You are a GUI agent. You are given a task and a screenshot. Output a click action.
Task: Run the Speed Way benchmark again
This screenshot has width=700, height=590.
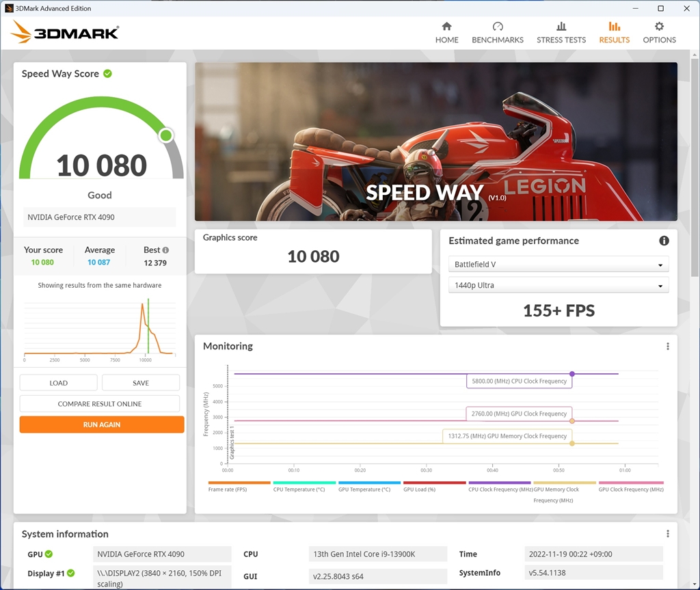101,424
